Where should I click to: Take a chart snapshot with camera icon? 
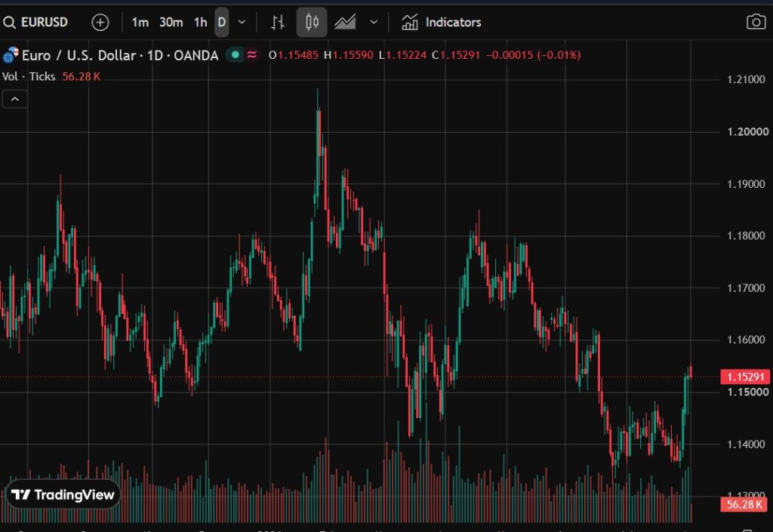756,22
